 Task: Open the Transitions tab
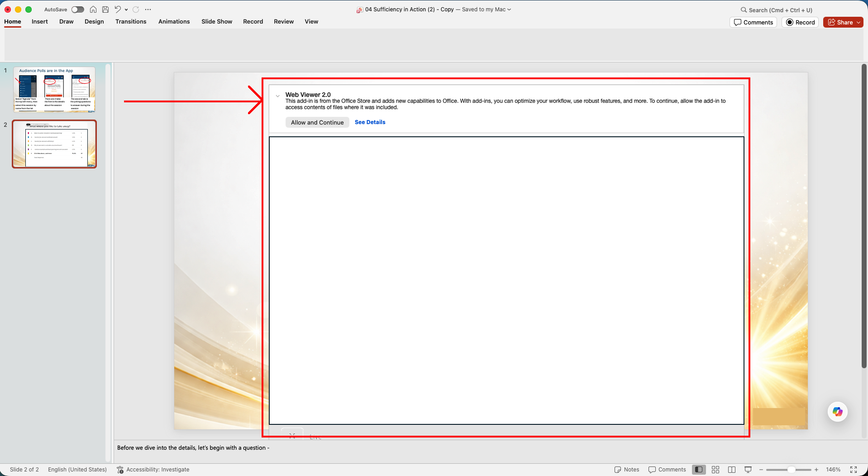(x=131, y=22)
